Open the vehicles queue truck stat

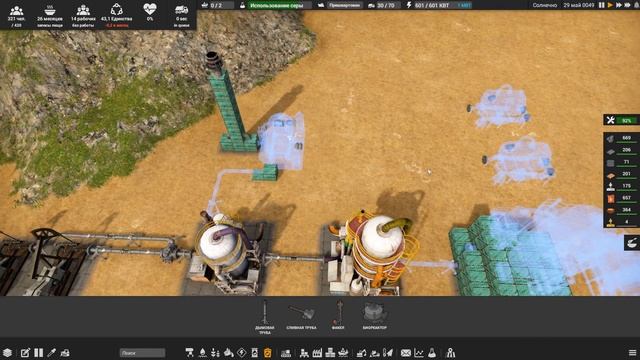pos(182,16)
